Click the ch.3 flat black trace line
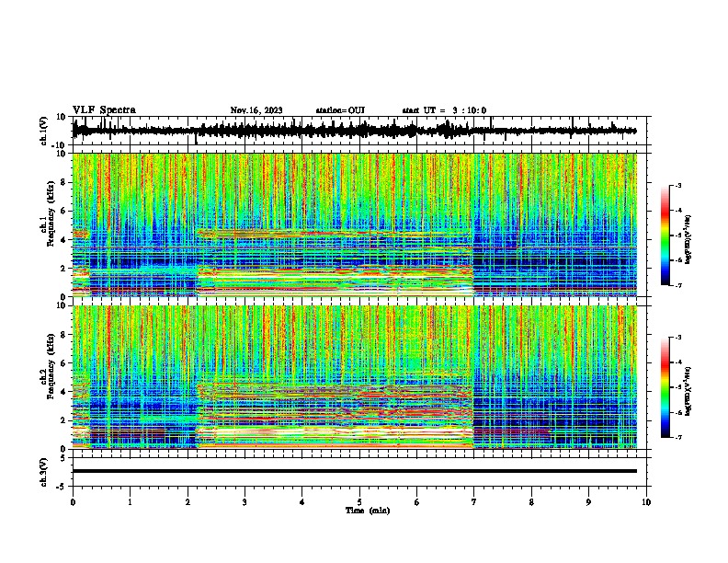The width and height of the screenshot is (728, 563). click(x=354, y=471)
